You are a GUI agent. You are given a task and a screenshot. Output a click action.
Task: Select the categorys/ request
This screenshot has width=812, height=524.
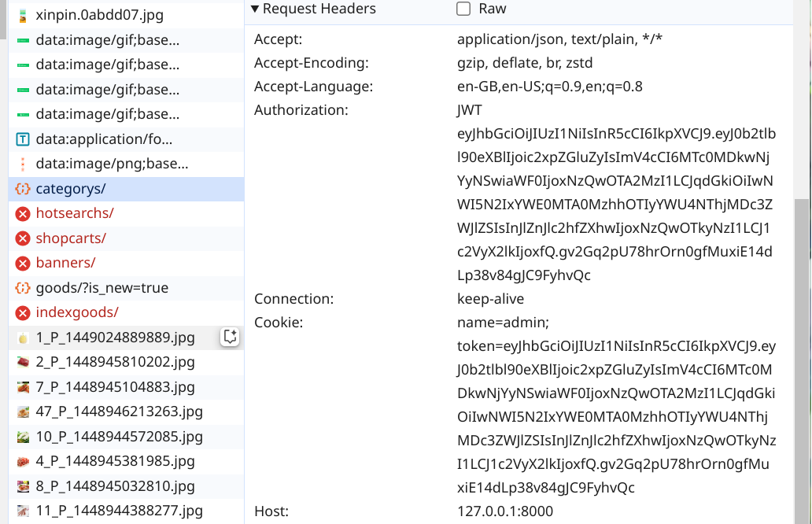[x=71, y=189]
